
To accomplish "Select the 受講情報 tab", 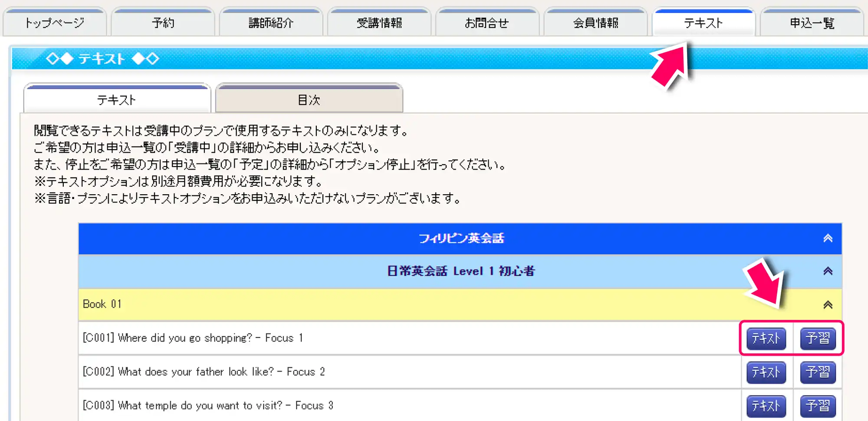I will coord(379,23).
